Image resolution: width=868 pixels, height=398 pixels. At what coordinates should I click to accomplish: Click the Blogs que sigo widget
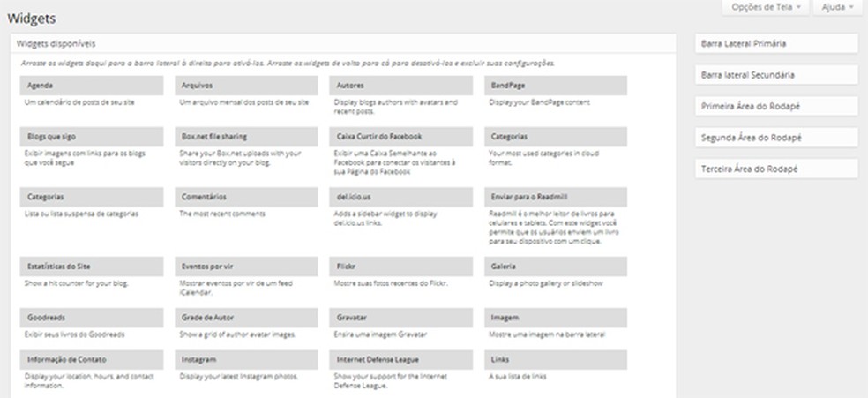(92, 137)
